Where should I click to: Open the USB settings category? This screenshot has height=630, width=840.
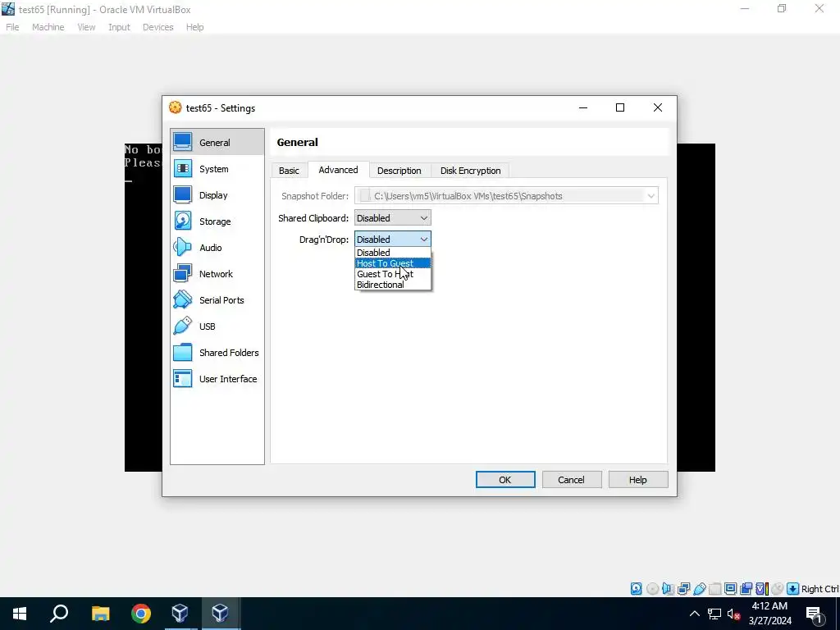[217, 326]
